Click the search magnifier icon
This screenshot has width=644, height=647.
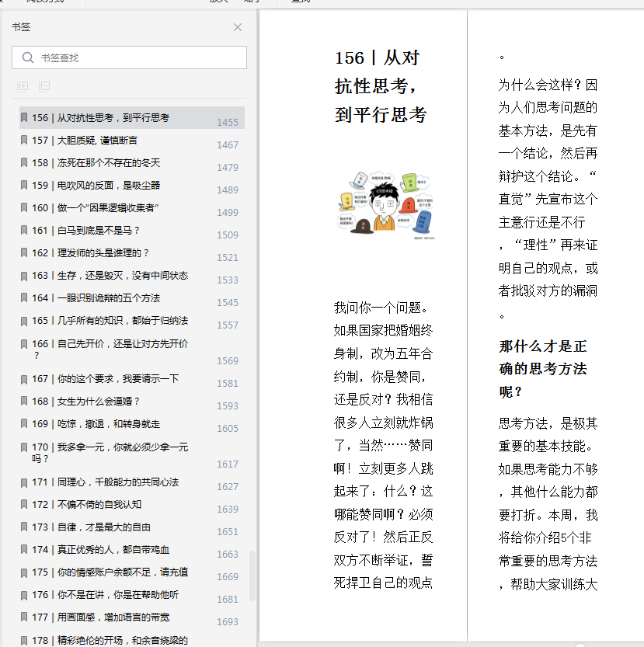click(28, 57)
